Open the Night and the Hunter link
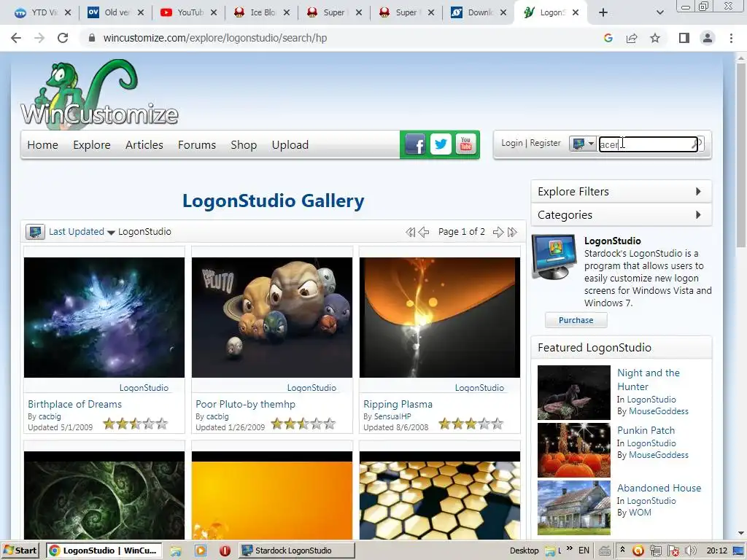This screenshot has height=560, width=747. click(649, 379)
